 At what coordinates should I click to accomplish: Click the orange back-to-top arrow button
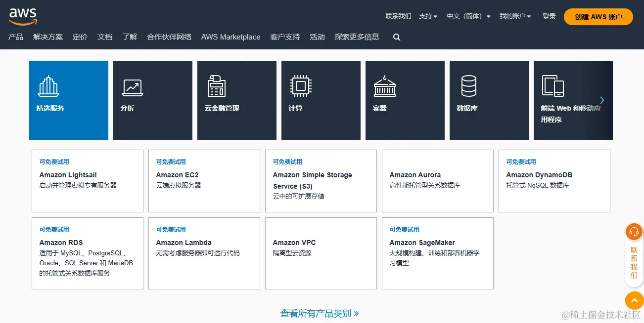click(x=634, y=300)
